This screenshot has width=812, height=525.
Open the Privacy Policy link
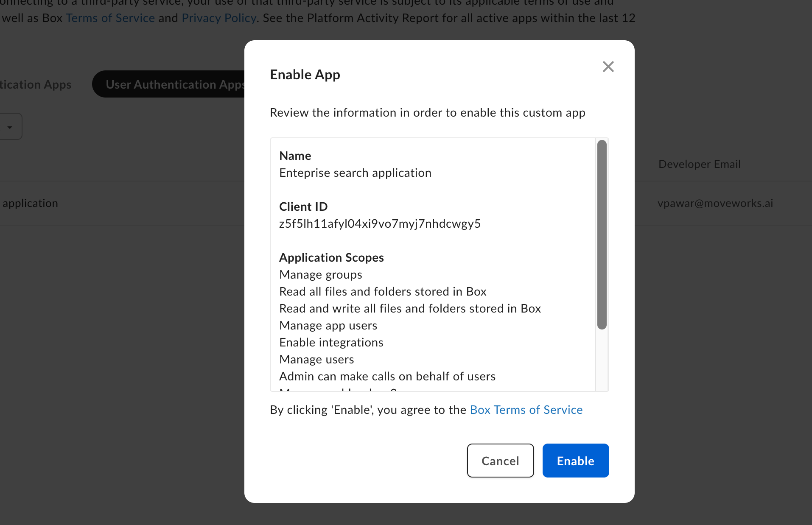click(219, 18)
